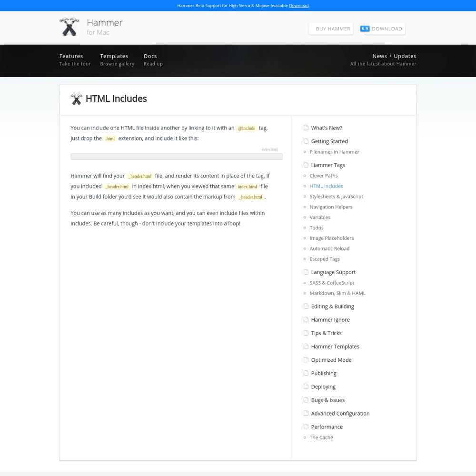Open the Publishing docs page
The width and height of the screenshot is (476, 476).
click(324, 373)
